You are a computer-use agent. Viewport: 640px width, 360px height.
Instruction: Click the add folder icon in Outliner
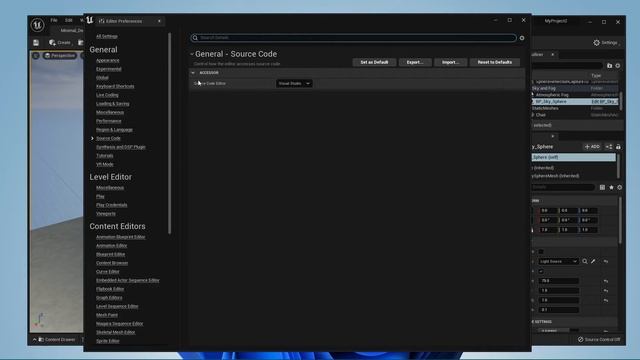[x=609, y=65]
